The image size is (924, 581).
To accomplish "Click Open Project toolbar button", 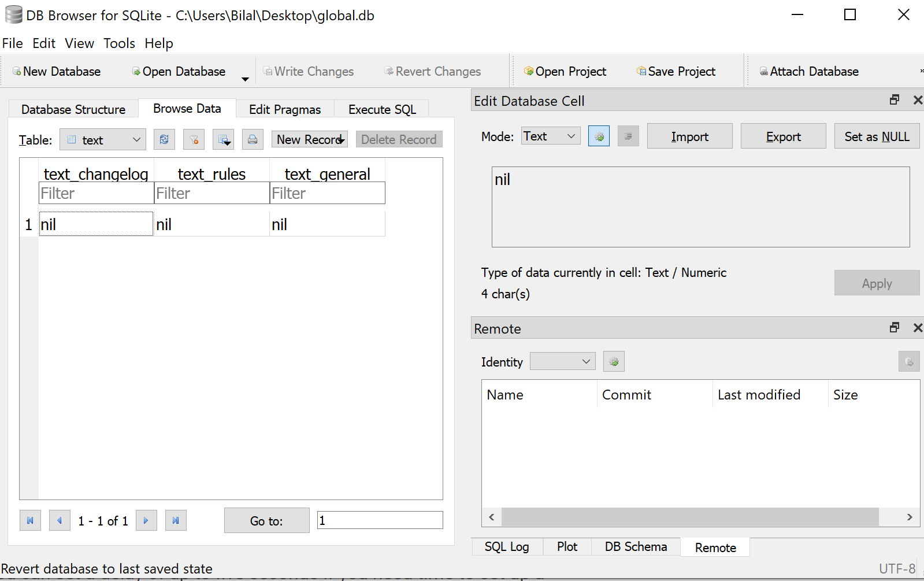I will click(565, 71).
